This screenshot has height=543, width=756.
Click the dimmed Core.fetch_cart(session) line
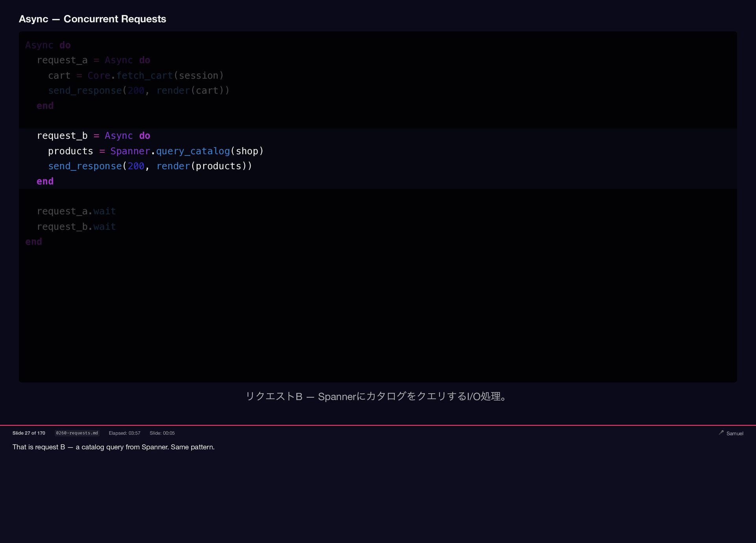tap(136, 76)
